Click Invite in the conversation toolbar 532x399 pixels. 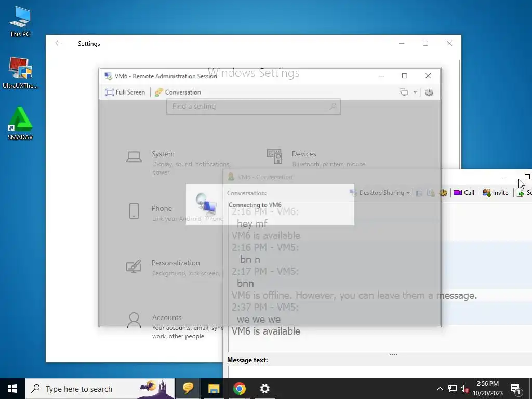tap(495, 193)
